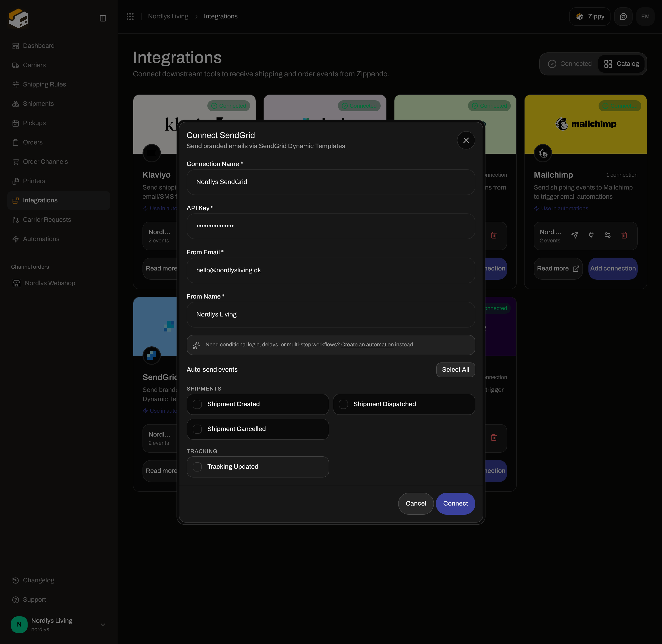This screenshot has height=644, width=662.
Task: Click the Select All events button
Action: pyautogui.click(x=455, y=370)
